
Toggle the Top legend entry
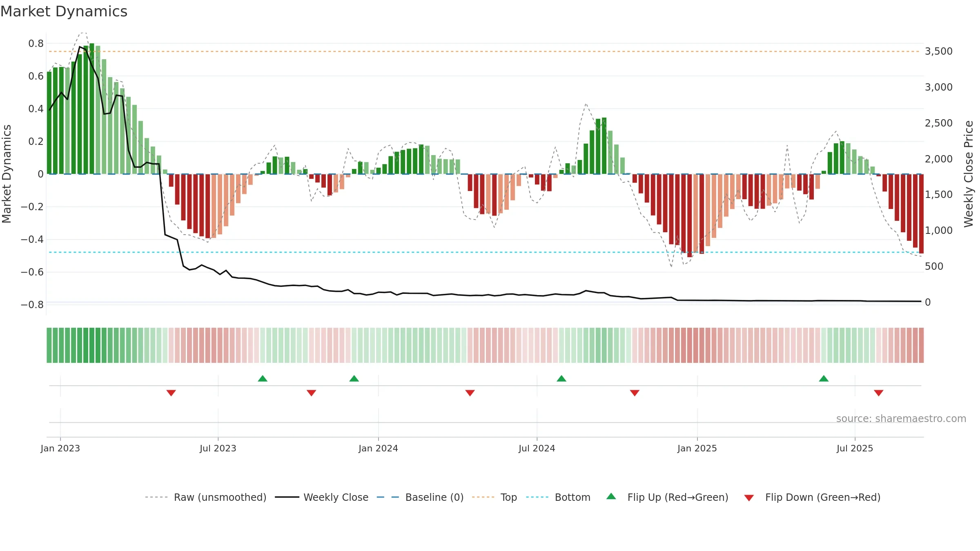click(x=494, y=497)
